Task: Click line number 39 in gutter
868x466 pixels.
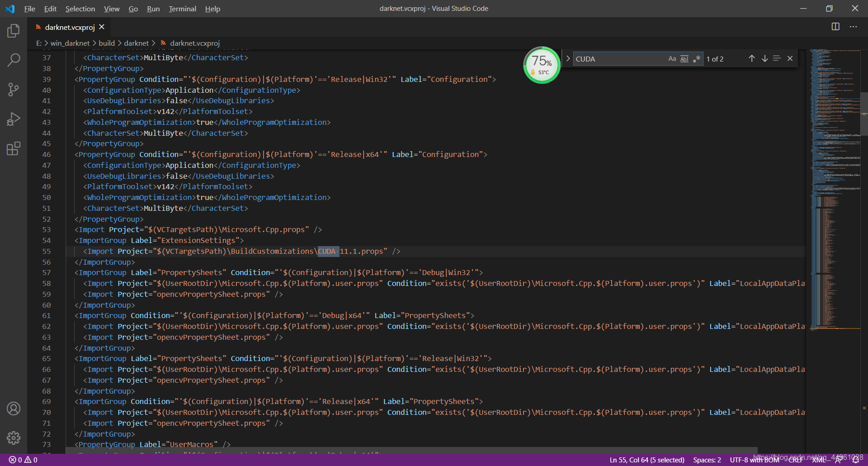Action: pos(47,79)
